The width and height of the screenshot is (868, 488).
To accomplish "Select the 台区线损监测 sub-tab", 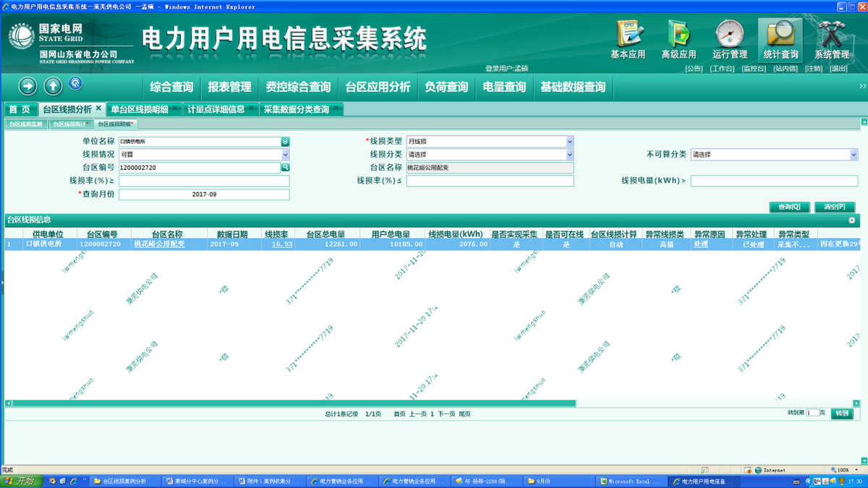I will tap(26, 124).
